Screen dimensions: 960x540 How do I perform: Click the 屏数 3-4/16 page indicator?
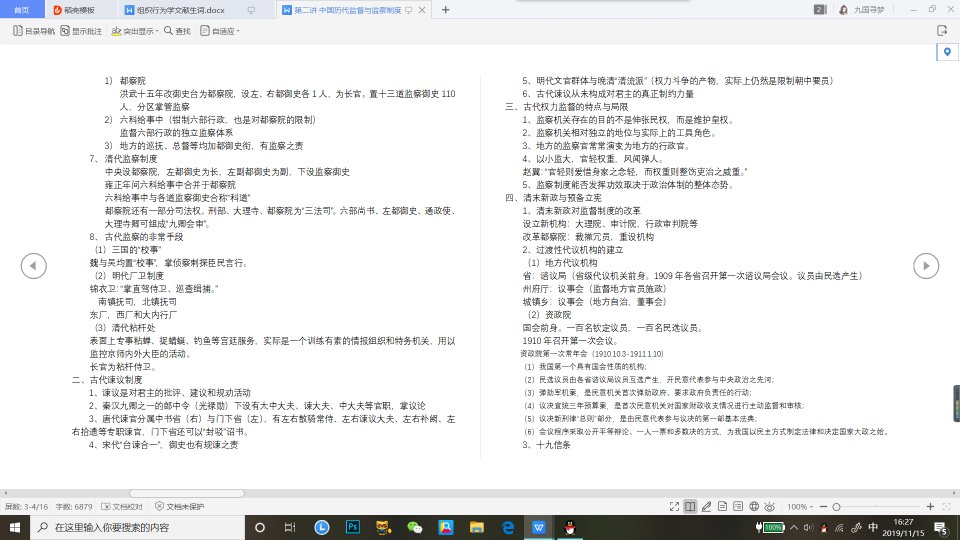(x=26, y=506)
